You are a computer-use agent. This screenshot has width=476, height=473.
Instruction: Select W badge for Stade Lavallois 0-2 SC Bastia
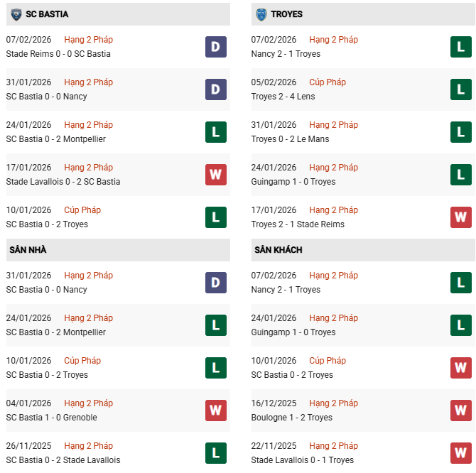(215, 175)
